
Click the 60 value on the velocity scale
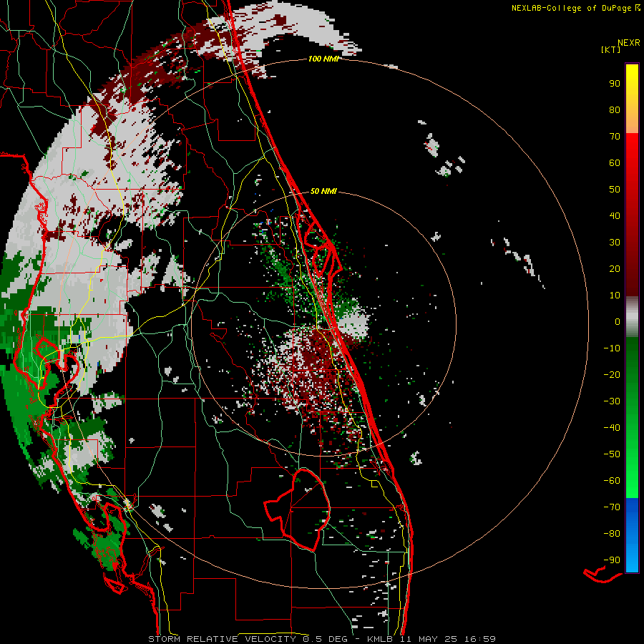615,163
